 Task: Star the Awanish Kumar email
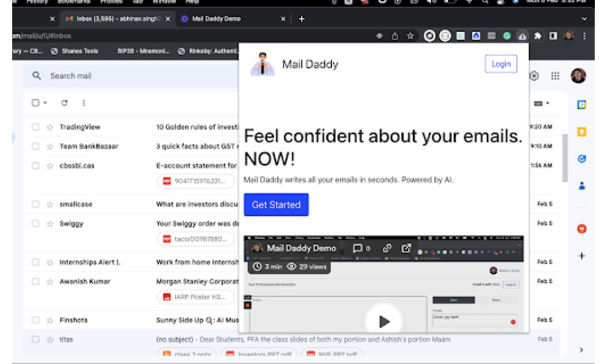click(x=50, y=281)
